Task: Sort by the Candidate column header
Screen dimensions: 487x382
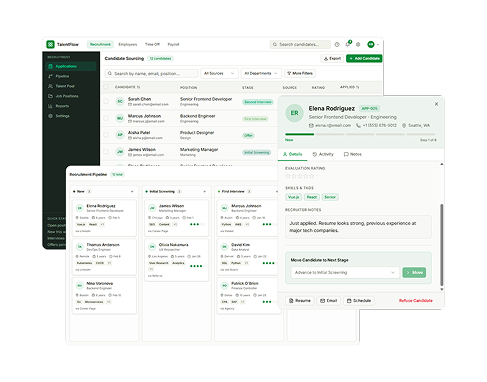Action: pos(127,87)
